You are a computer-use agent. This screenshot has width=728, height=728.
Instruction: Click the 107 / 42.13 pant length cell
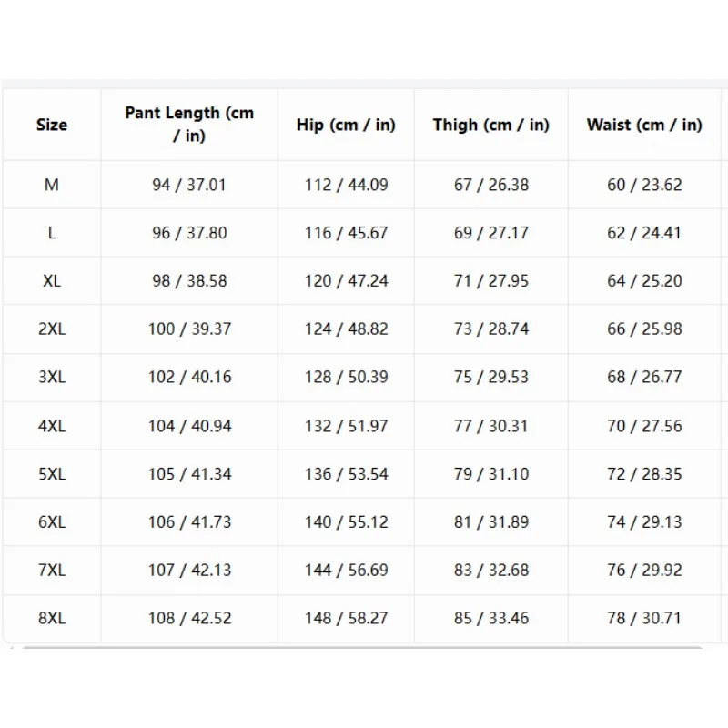(x=189, y=571)
